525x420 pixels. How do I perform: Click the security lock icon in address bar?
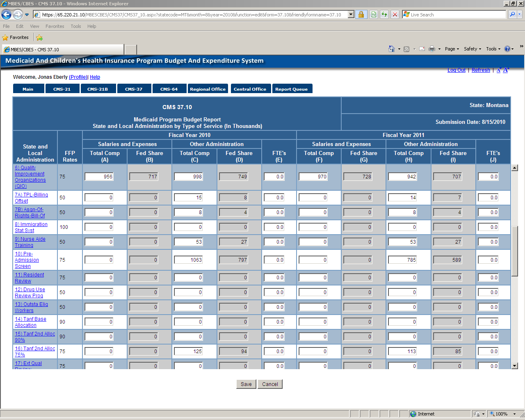tap(361, 15)
